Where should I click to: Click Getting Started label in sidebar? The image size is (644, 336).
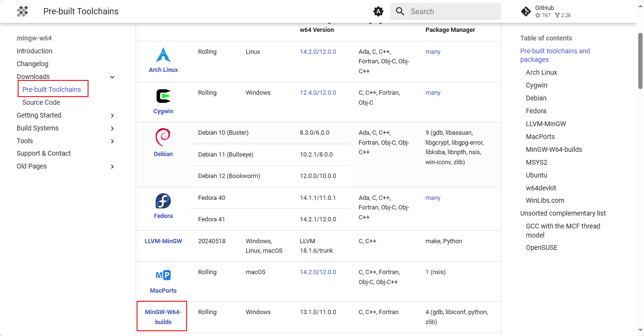point(39,115)
